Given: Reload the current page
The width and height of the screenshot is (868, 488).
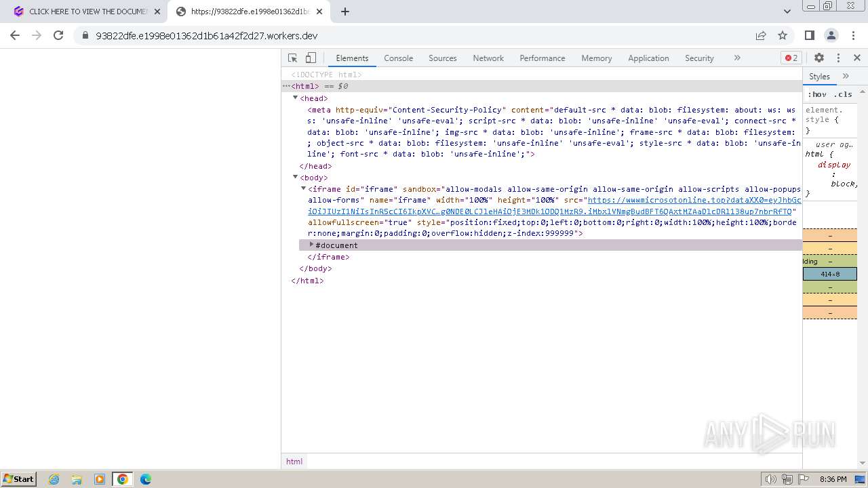Looking at the screenshot, I should pyautogui.click(x=58, y=35).
